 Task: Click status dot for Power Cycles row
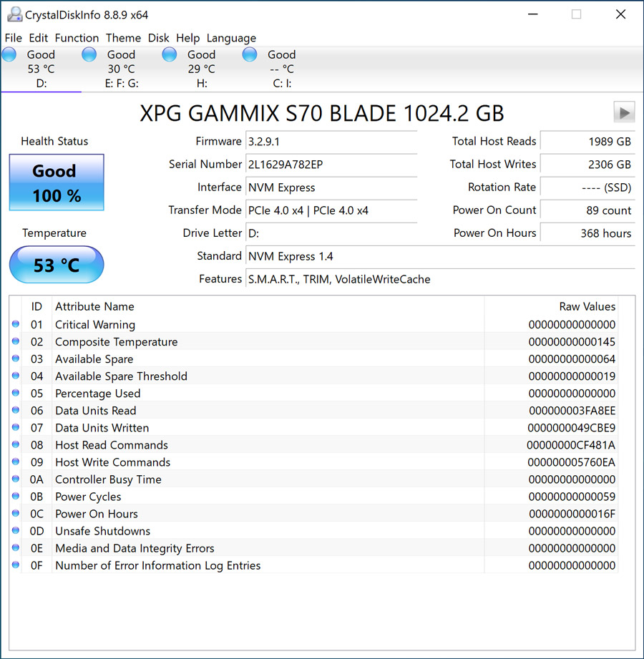(16, 497)
